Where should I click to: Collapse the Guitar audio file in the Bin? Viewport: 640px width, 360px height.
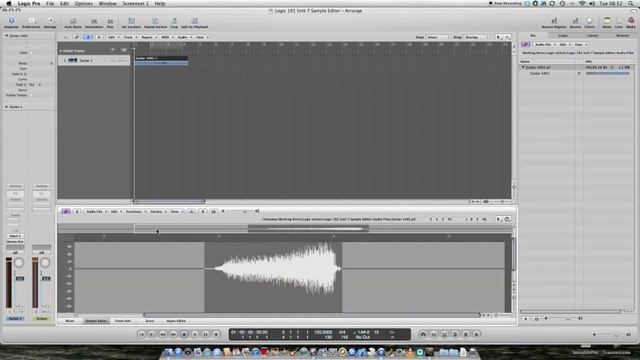pyautogui.click(x=523, y=67)
